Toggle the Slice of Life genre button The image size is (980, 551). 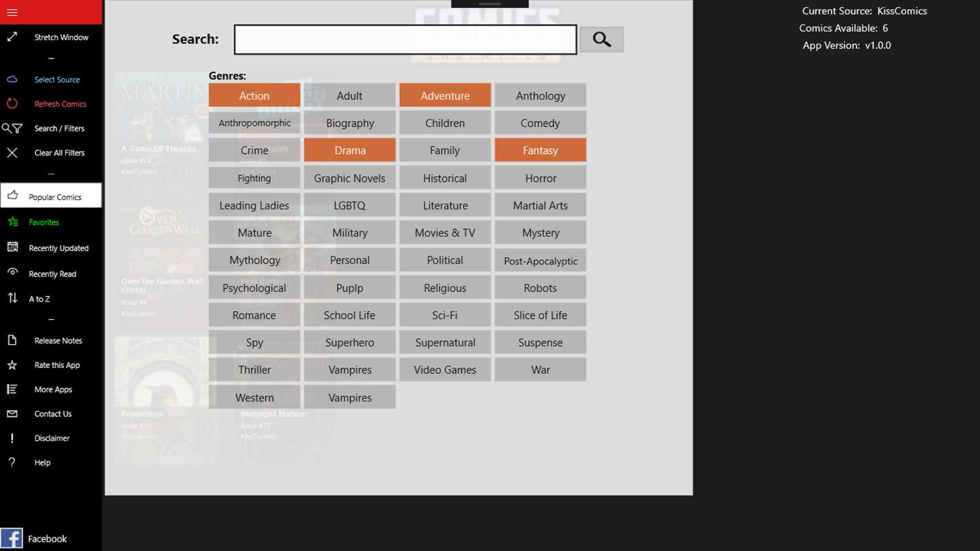tap(540, 315)
